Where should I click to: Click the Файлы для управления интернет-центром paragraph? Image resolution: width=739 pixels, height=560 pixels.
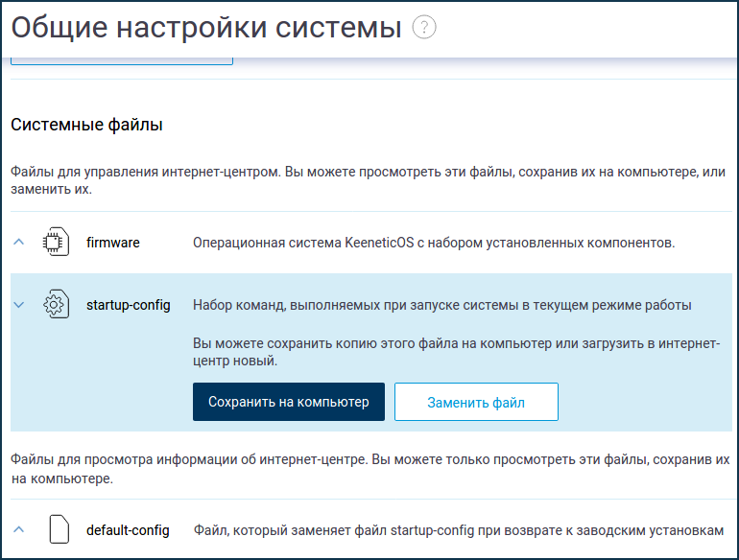369,180
